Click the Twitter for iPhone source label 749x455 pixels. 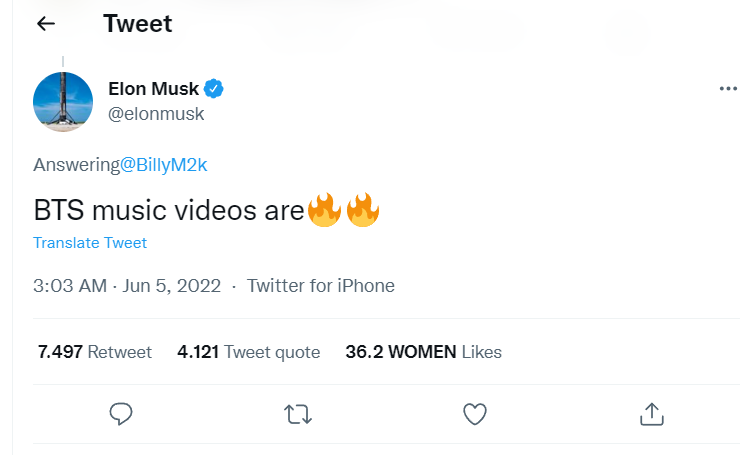[320, 286]
